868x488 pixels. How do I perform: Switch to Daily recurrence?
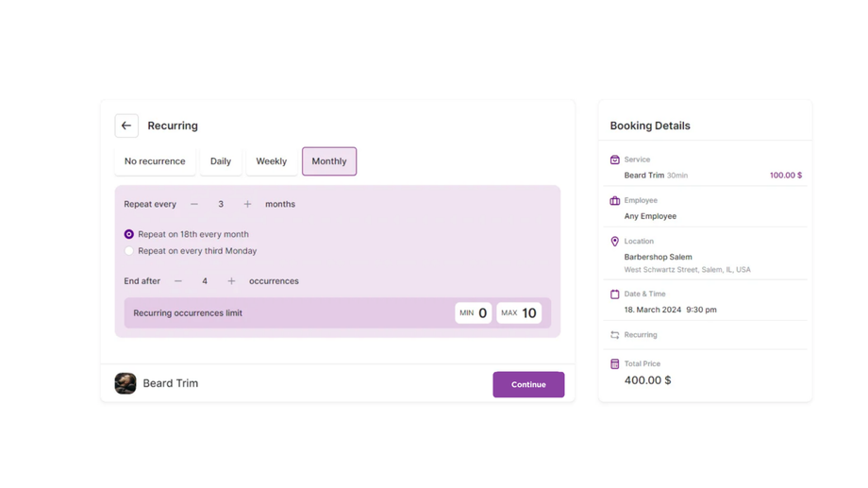(221, 161)
